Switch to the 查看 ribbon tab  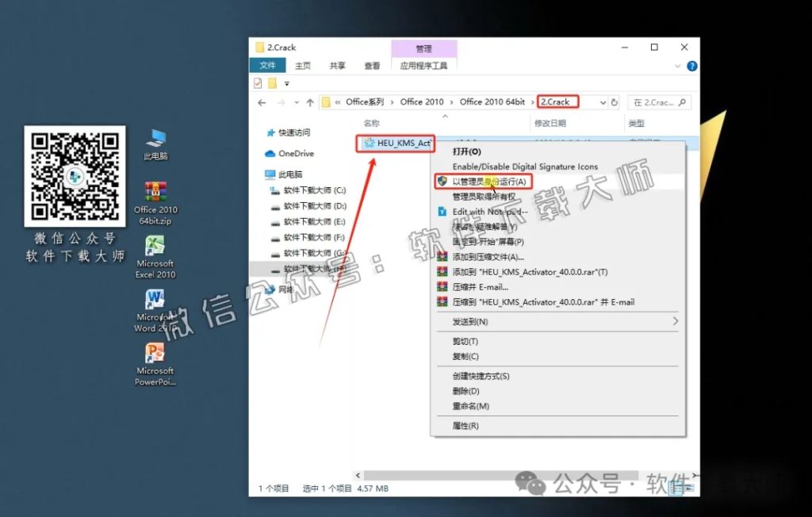371,66
